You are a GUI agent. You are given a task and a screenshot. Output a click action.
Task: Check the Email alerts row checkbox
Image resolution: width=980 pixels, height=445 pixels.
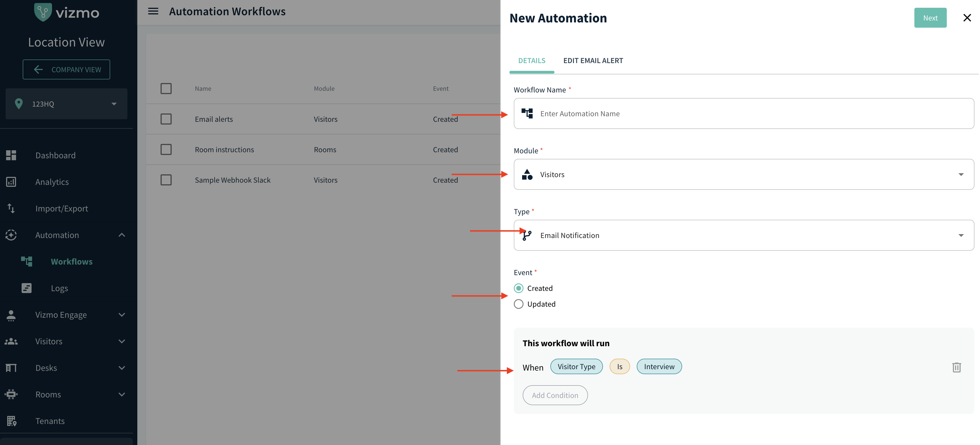click(166, 119)
